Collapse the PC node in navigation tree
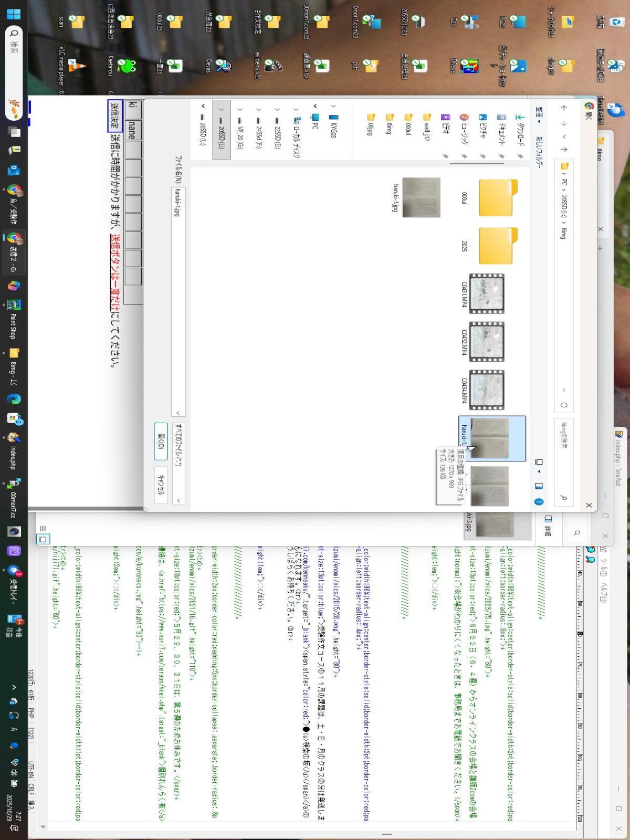Image resolution: width=630 pixels, height=840 pixels. [x=315, y=106]
